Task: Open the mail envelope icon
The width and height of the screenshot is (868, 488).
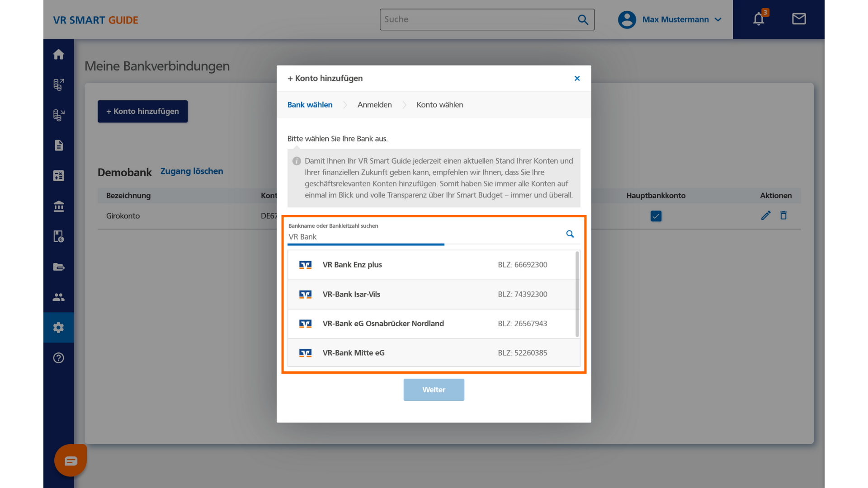Action: 799,19
